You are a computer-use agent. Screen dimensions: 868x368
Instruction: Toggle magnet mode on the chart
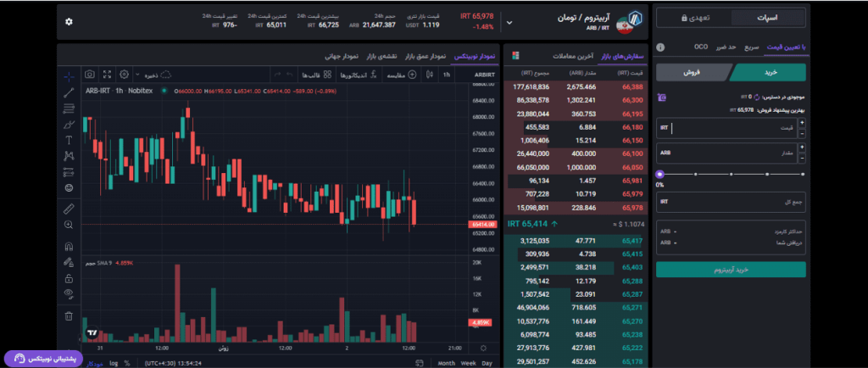[69, 246]
